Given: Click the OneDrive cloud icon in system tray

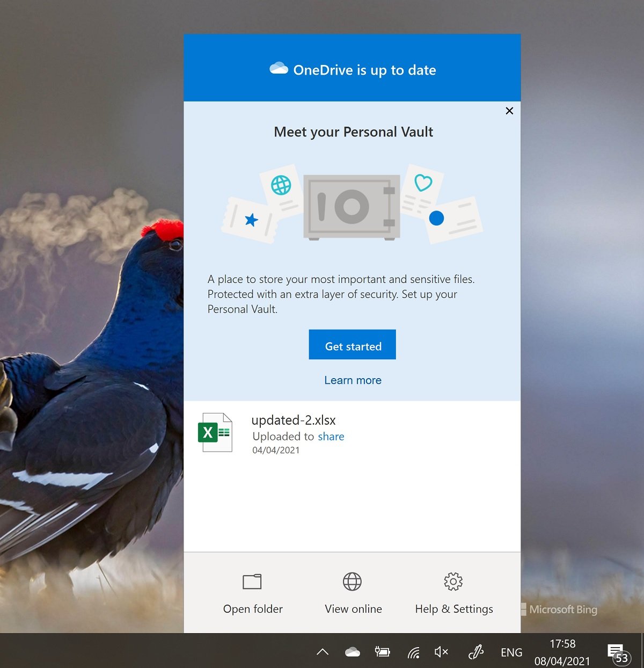Looking at the screenshot, I should [x=352, y=651].
